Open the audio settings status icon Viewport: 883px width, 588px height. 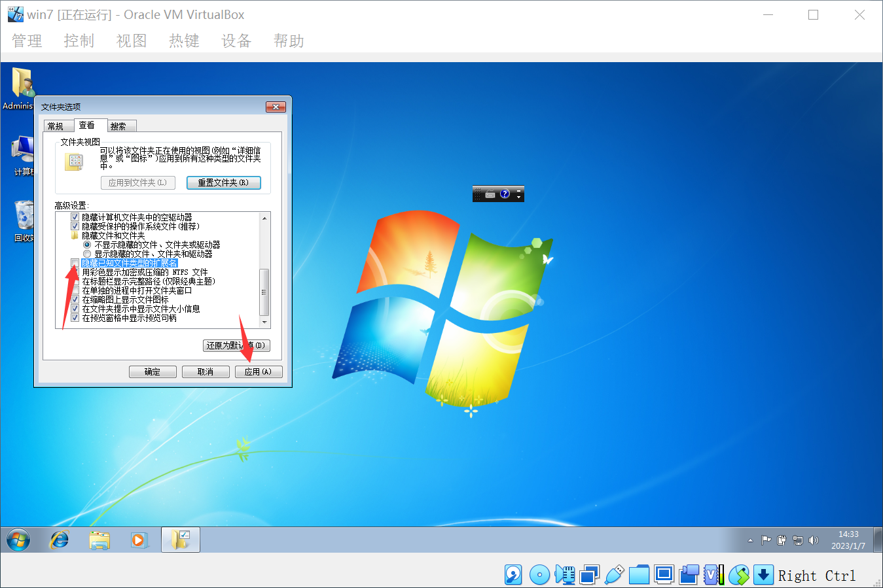coord(565,575)
